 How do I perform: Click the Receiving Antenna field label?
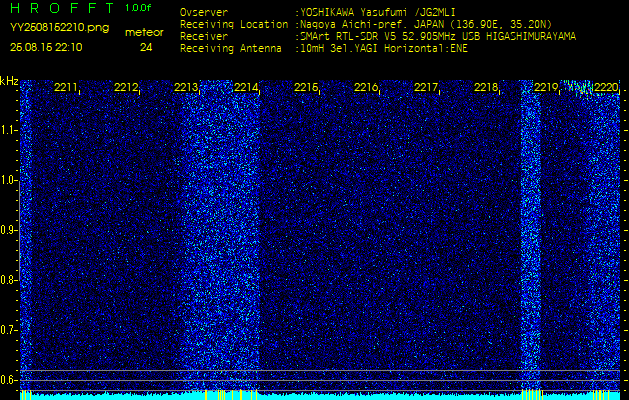tap(231, 49)
